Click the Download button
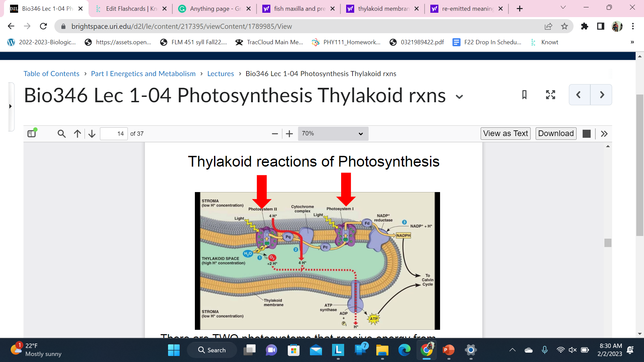644x362 pixels. pyautogui.click(x=556, y=133)
